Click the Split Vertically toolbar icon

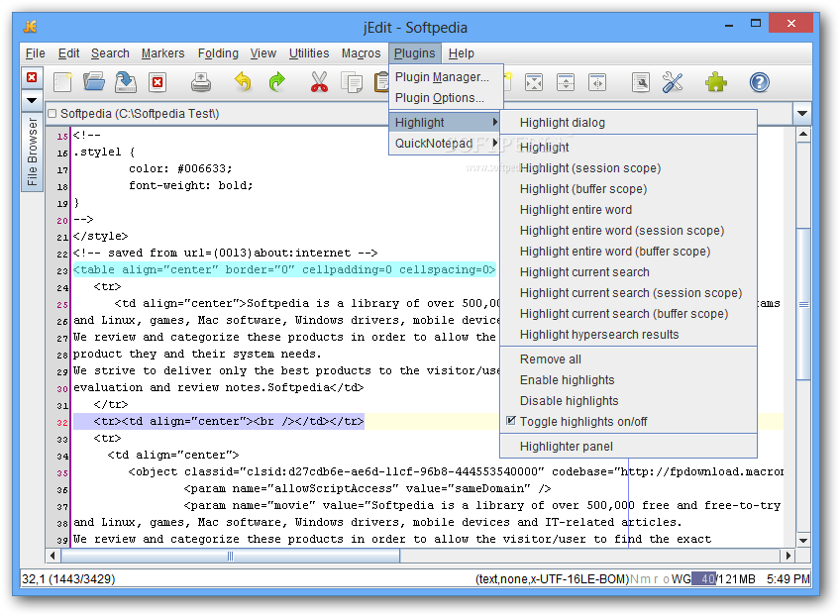click(x=597, y=82)
